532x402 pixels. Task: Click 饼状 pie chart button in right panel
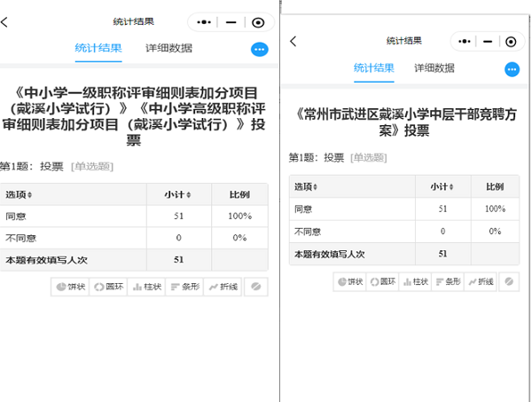click(x=350, y=281)
